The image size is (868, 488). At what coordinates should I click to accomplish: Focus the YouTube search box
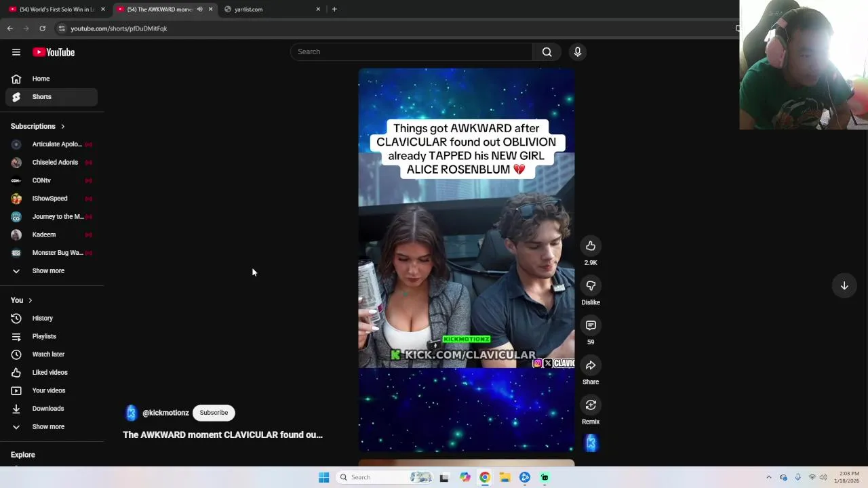pyautogui.click(x=412, y=52)
